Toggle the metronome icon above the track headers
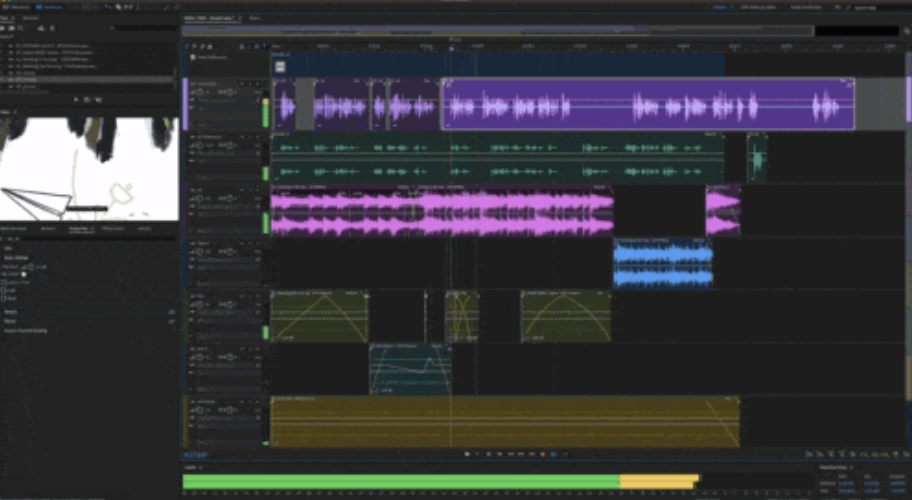Viewport: 912px width, 500px height. coord(243,46)
